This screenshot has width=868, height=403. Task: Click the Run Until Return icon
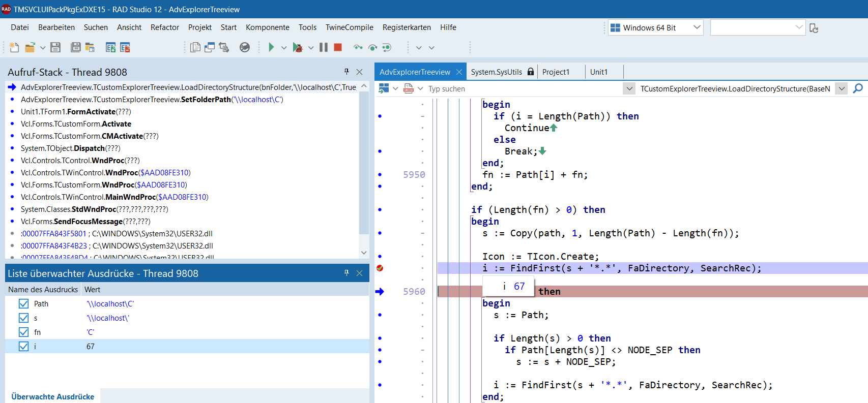tap(387, 47)
